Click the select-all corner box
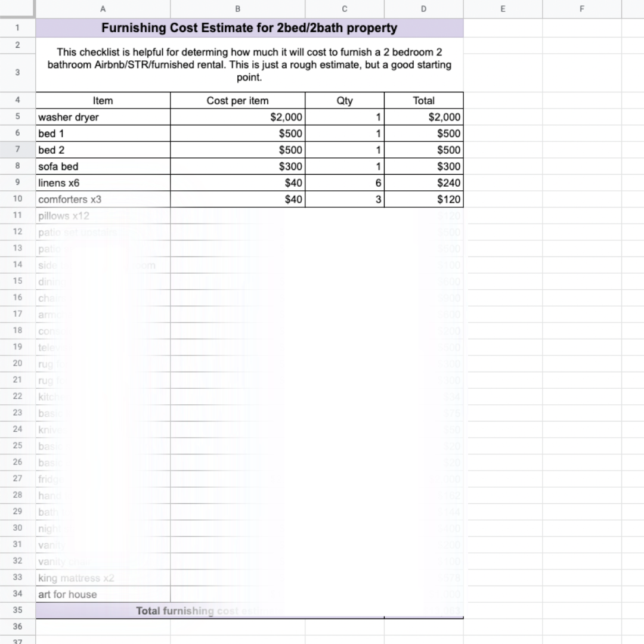The height and width of the screenshot is (644, 644). click(x=17, y=8)
